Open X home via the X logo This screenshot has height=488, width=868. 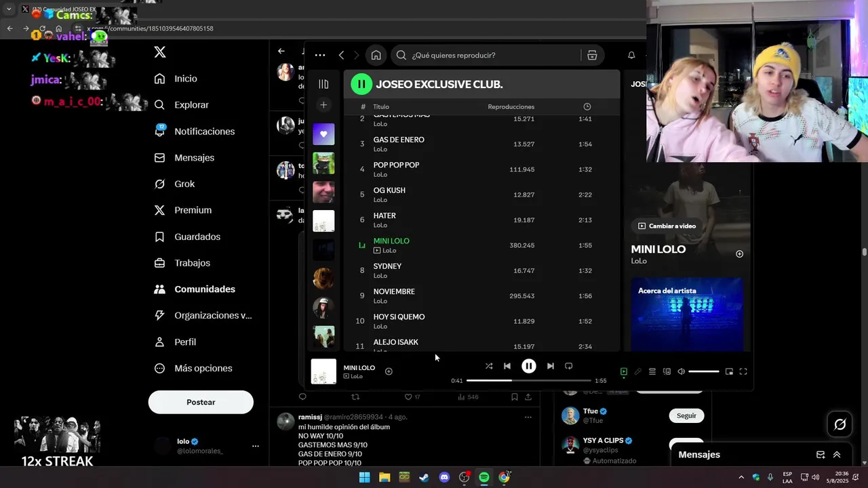(x=159, y=52)
